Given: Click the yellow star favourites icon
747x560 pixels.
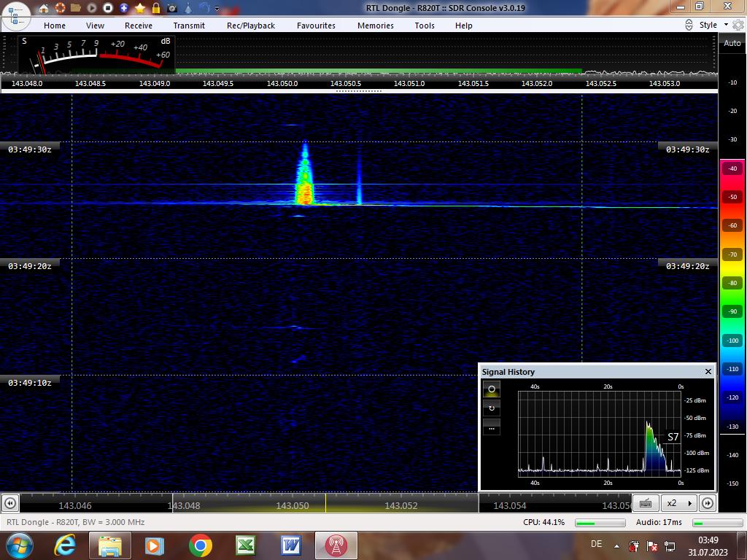Looking at the screenshot, I should click(x=140, y=7).
